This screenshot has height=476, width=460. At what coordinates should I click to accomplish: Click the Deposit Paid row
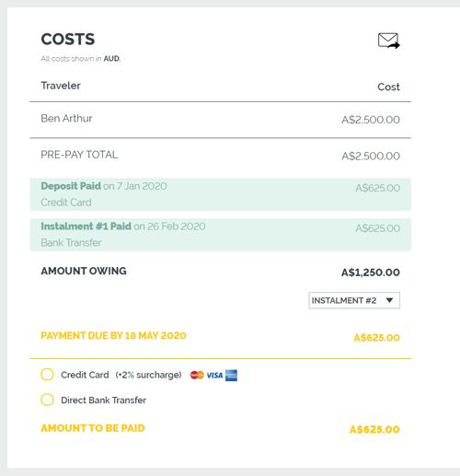pos(220,194)
